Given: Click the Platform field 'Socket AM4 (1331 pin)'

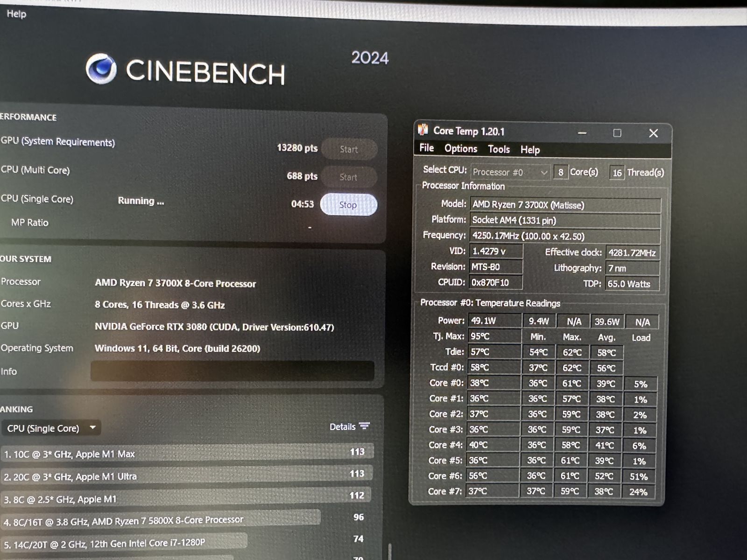Looking at the screenshot, I should (565, 220).
